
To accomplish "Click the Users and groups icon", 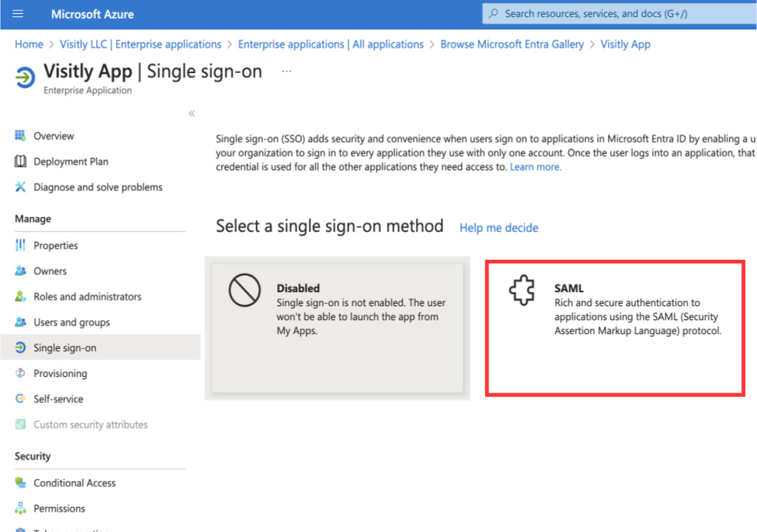I will coord(20,322).
